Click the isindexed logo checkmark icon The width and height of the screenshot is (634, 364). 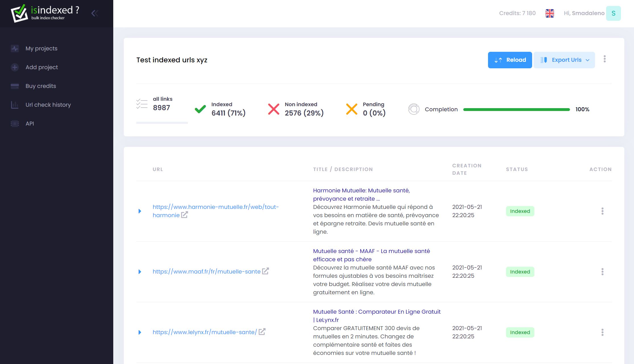(x=19, y=13)
